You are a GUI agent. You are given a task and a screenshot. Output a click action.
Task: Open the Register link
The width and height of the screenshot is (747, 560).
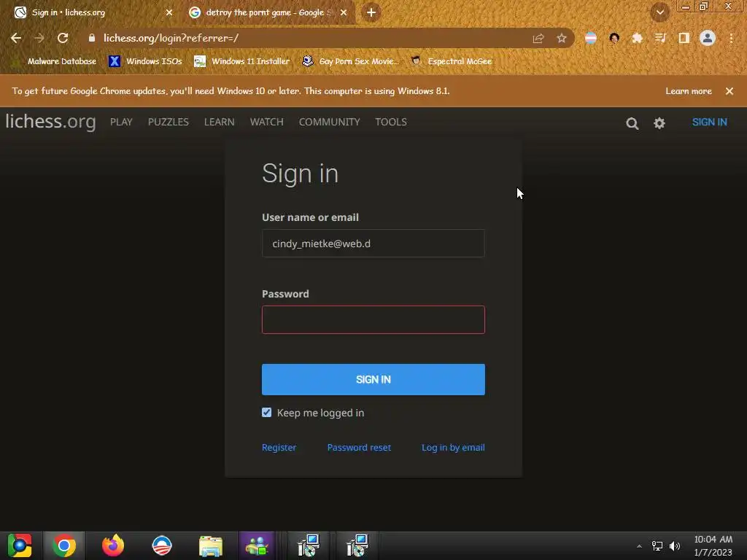click(x=279, y=448)
